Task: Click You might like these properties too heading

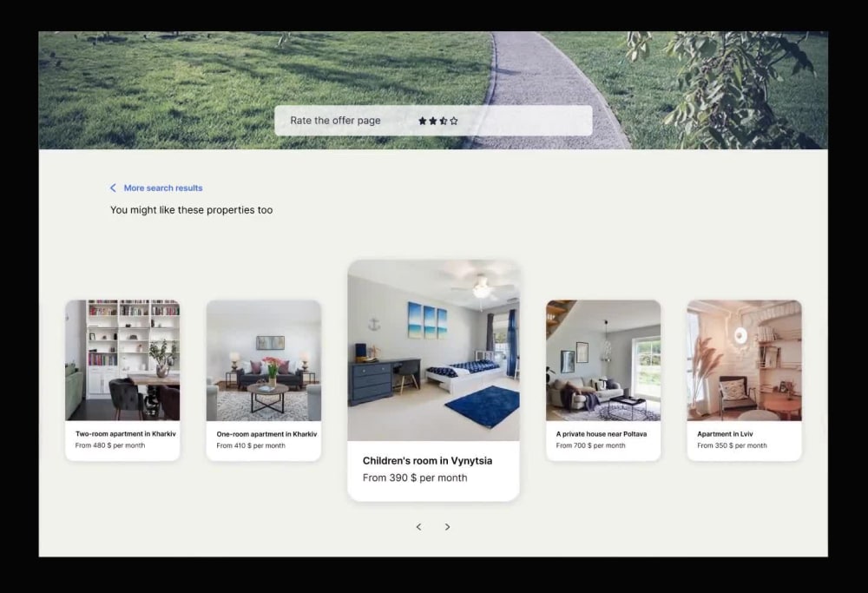Action: point(192,210)
